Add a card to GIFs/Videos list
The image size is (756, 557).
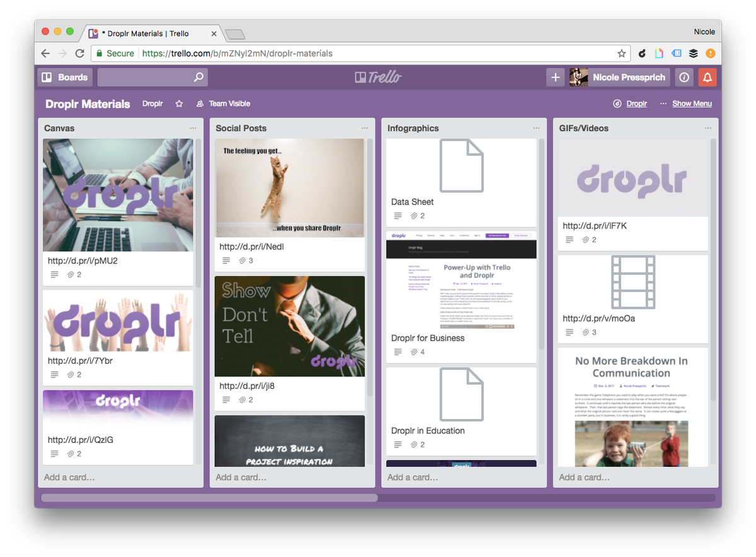pos(584,478)
